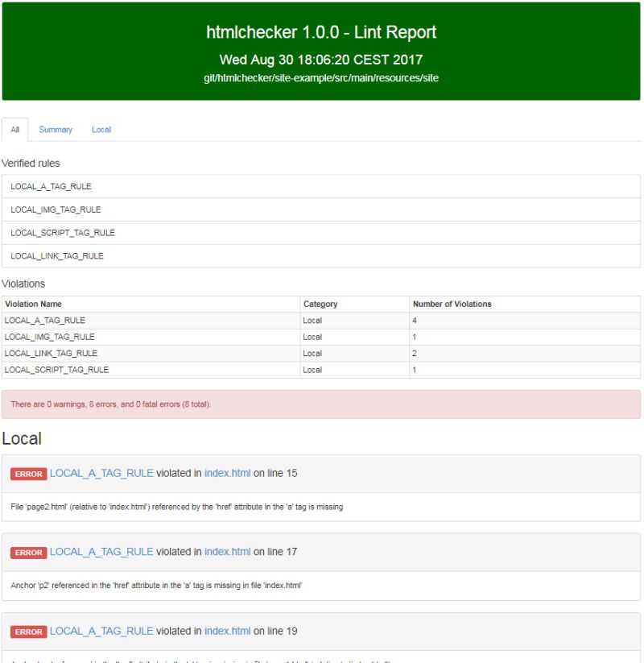Image resolution: width=644 pixels, height=663 pixels.
Task: Click the pink error summary banner
Action: pos(322,399)
